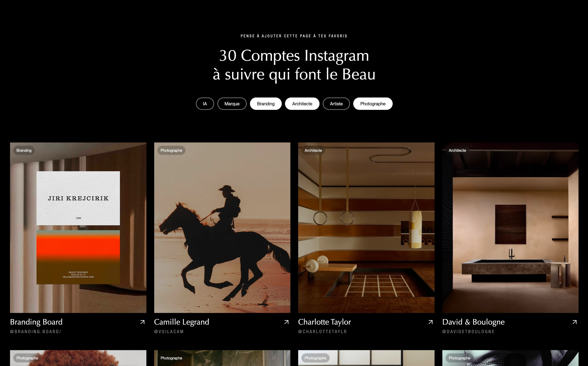Click arrow icon next to Charlotte Taylor

pos(431,322)
